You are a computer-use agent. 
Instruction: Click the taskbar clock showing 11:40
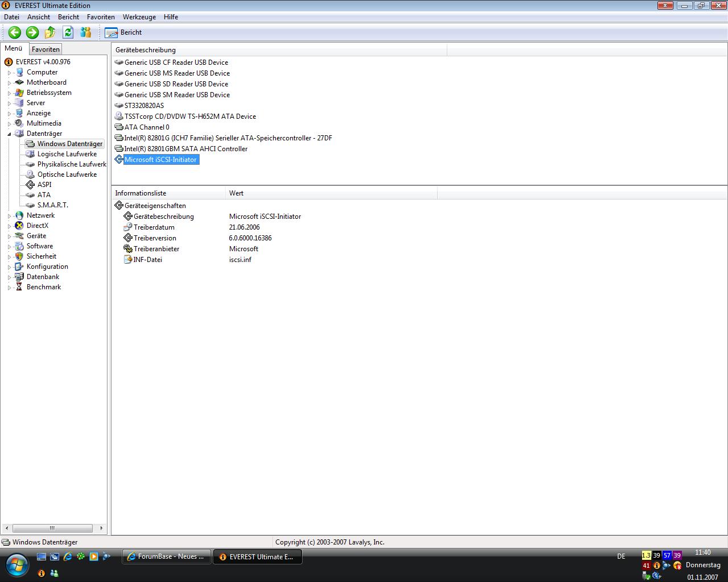(x=703, y=552)
